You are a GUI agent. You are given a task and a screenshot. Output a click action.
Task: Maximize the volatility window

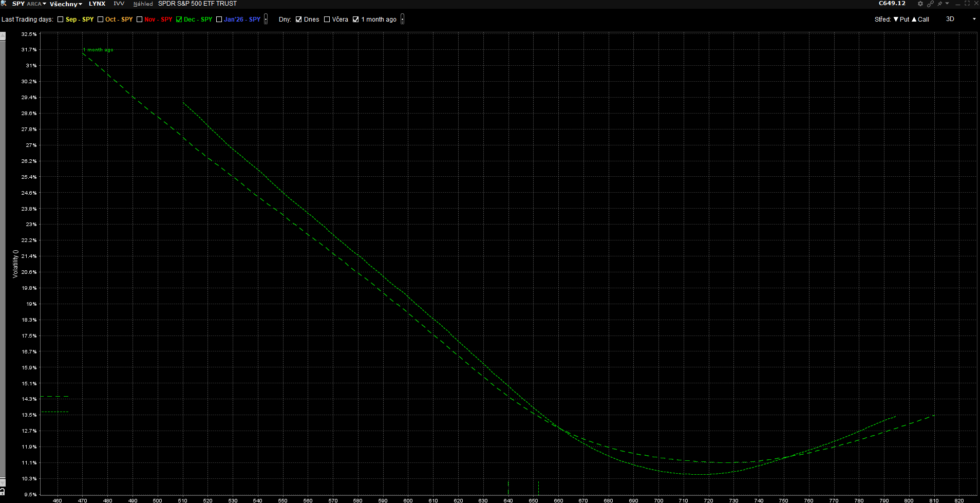[x=967, y=4]
